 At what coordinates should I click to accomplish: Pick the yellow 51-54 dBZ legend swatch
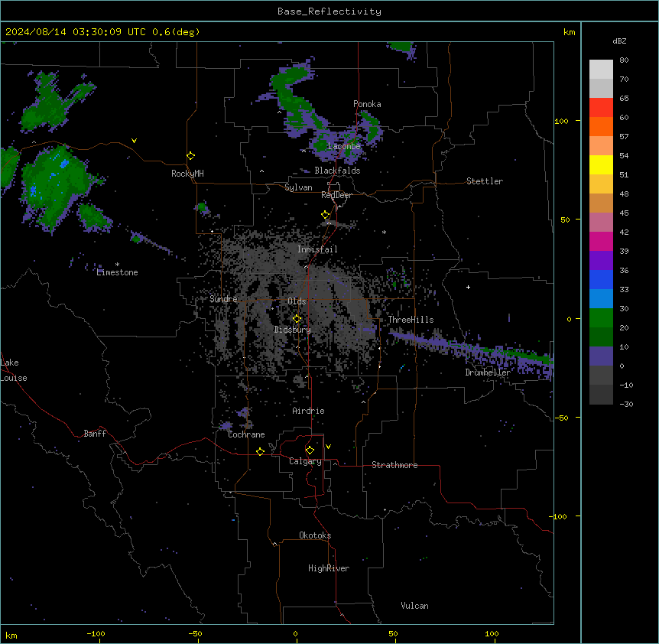601,164
